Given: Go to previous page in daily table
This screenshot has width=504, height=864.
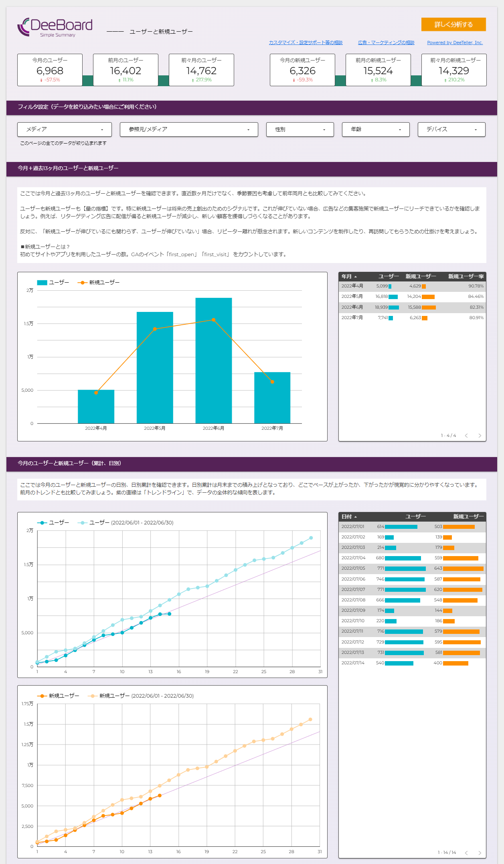Looking at the screenshot, I should click(466, 852).
